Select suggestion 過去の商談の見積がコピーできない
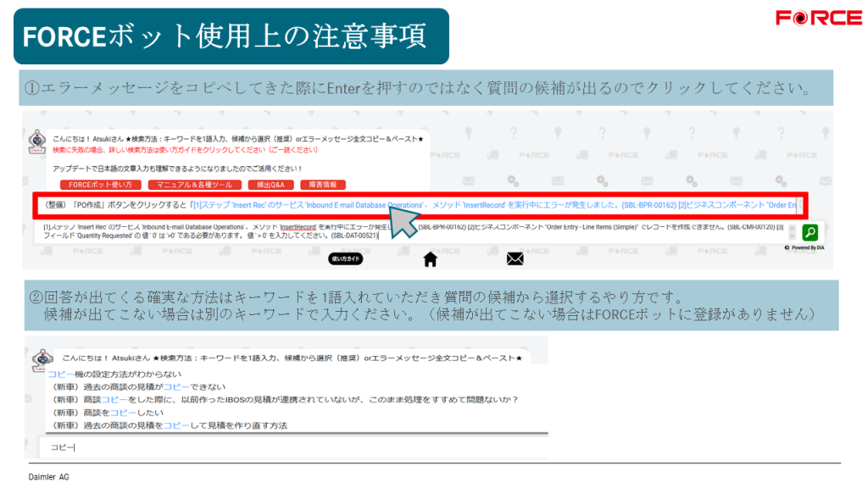Screen dimensions: 868x488 [x=134, y=386]
